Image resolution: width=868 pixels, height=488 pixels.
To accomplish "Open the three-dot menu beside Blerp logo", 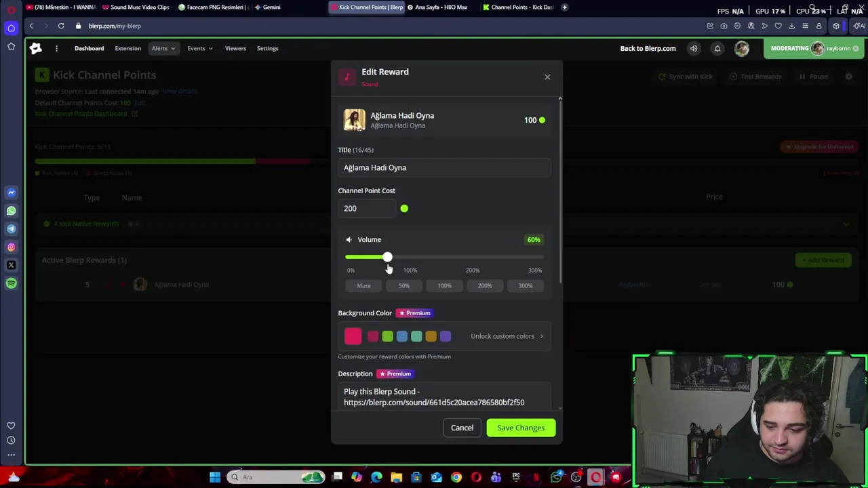I will point(56,48).
